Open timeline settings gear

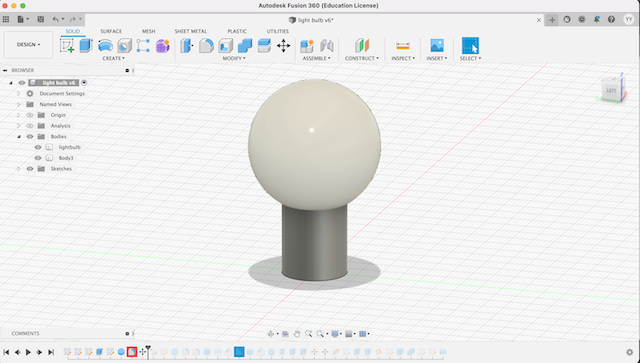click(x=629, y=352)
